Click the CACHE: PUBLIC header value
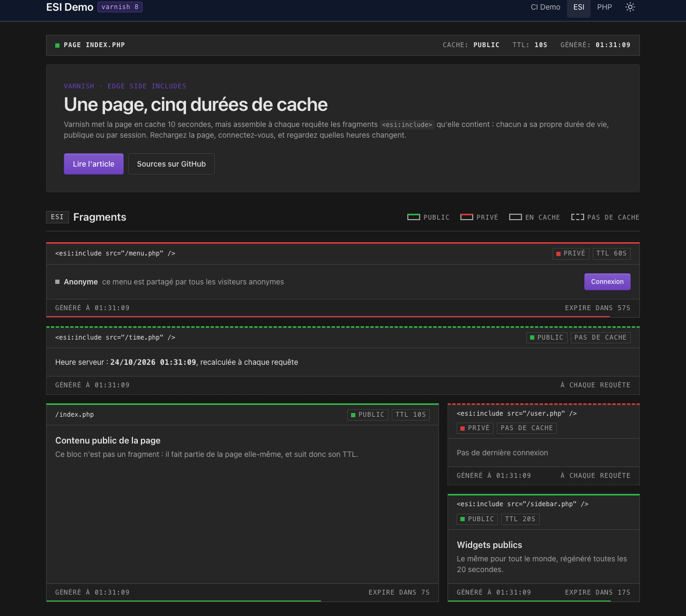 pyautogui.click(x=471, y=45)
